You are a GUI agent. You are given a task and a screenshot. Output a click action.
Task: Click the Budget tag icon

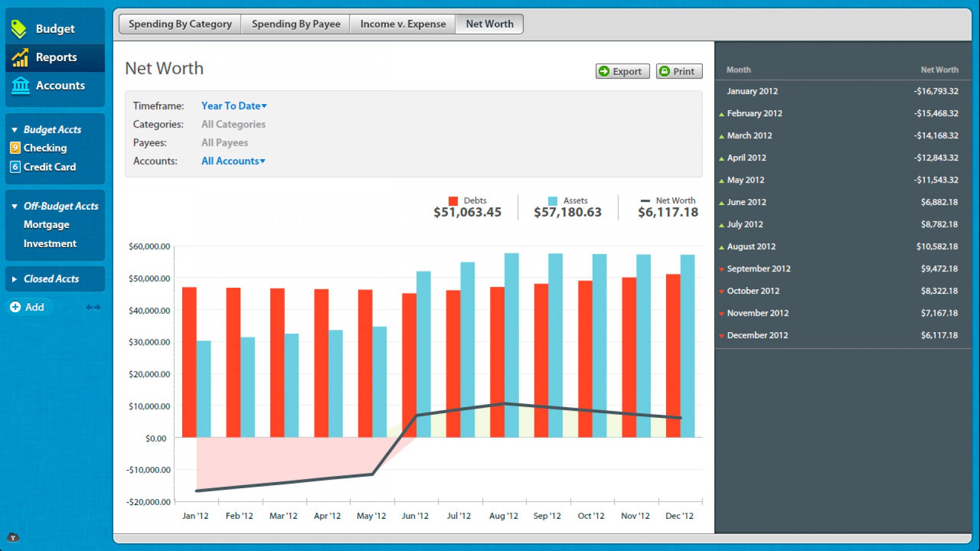coord(19,29)
